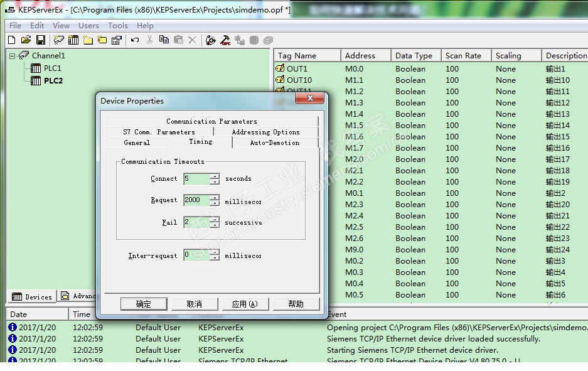
Task: Click the tag icon beside OUT1
Action: click(280, 68)
